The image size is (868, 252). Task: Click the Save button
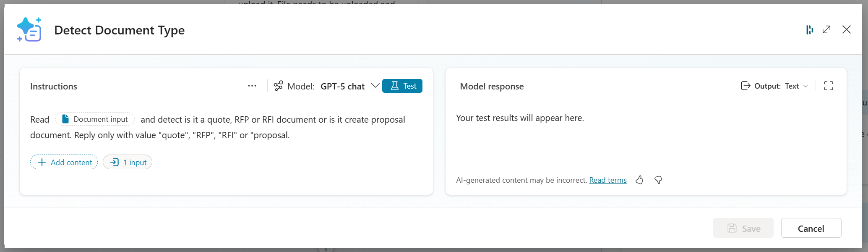point(743,228)
